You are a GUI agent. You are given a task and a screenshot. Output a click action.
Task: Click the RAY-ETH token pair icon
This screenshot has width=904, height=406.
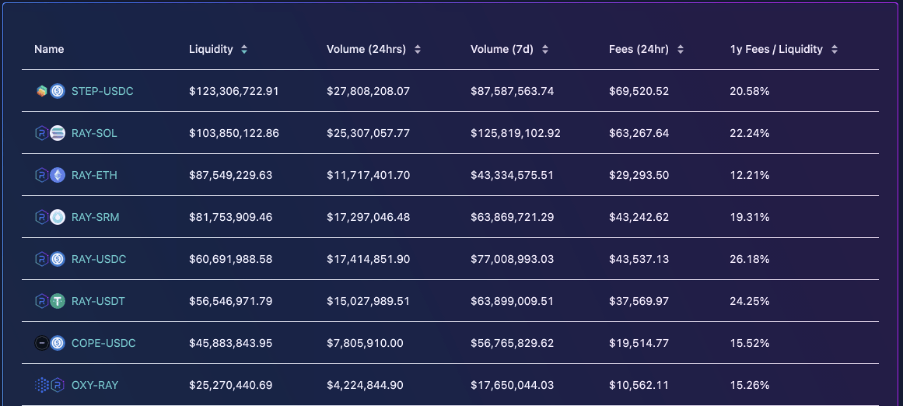[x=49, y=175]
